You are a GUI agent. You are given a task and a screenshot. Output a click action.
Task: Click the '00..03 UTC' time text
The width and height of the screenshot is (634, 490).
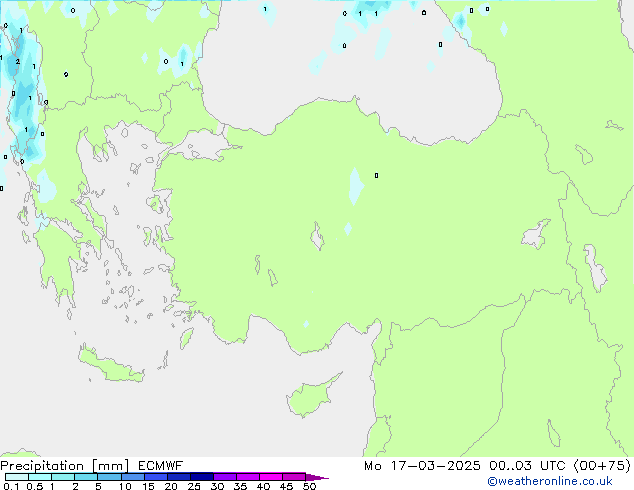point(527,466)
